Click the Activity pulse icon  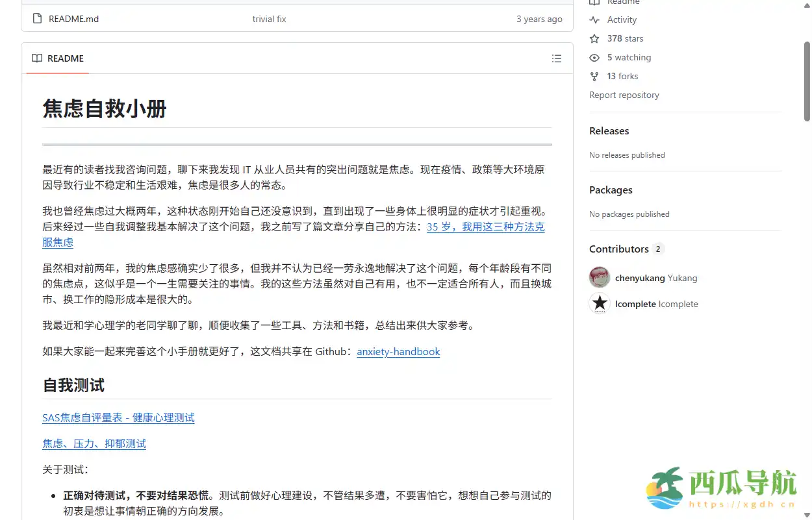[594, 19]
